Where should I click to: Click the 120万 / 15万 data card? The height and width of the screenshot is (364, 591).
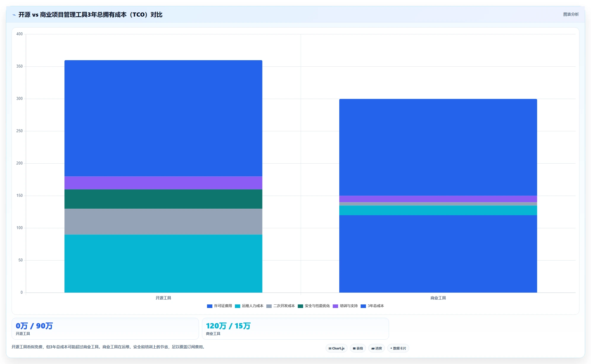295,329
